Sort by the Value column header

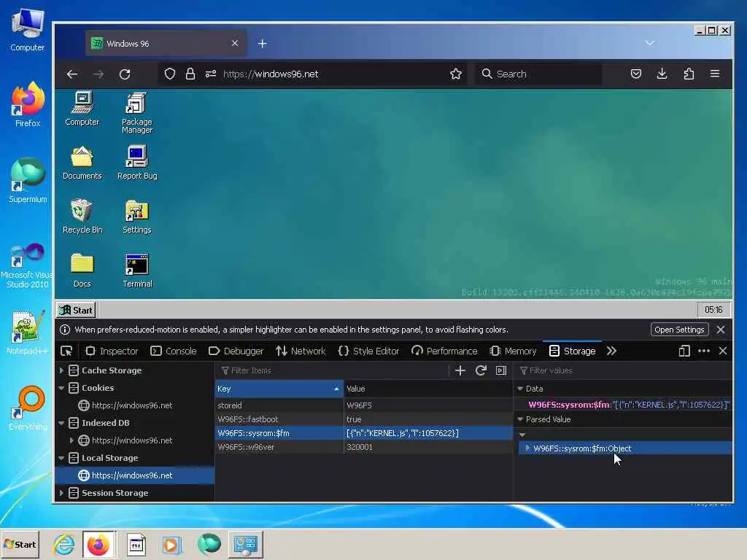tap(427, 389)
